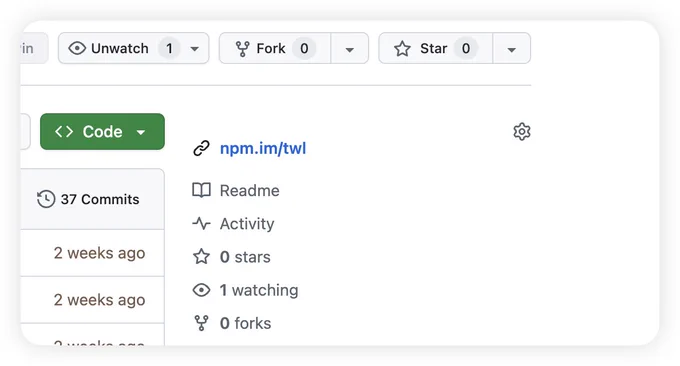
Task: Click the Unwatch count badge showing 1
Action: (169, 48)
